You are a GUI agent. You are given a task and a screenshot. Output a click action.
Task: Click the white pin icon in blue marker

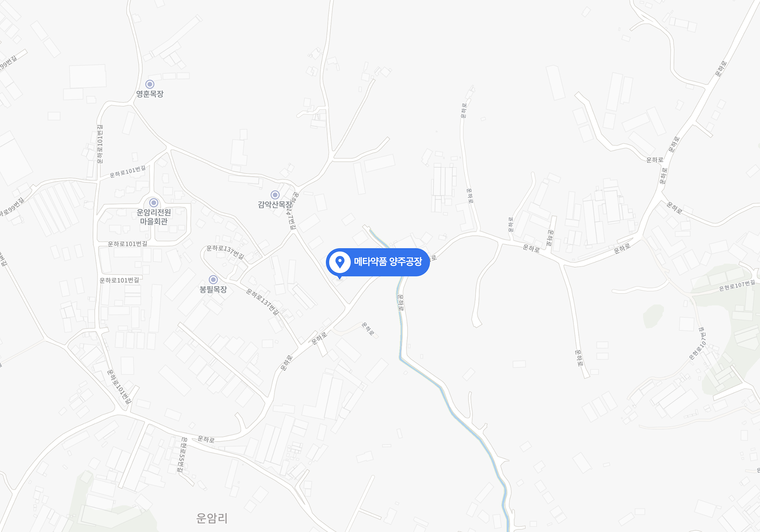tap(340, 262)
